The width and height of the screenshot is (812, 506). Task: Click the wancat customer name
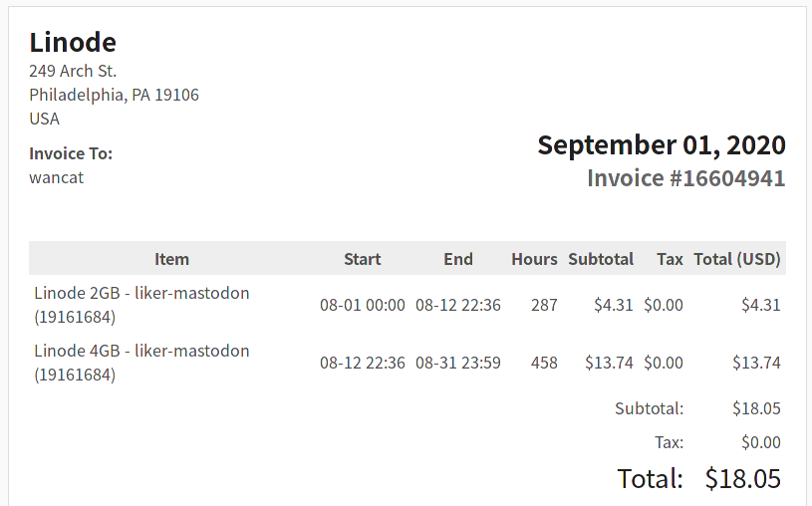[x=56, y=177]
